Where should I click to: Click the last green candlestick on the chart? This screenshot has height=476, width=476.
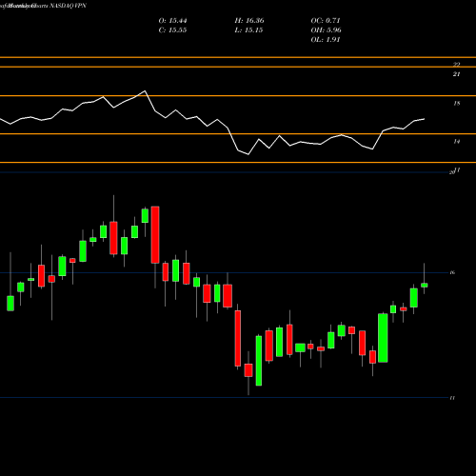(x=425, y=285)
